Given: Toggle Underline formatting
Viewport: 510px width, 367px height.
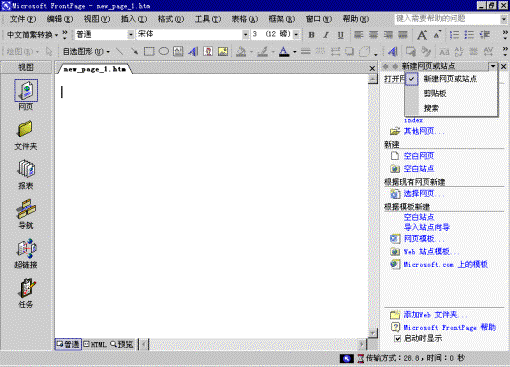Looking at the screenshot, I should 340,35.
